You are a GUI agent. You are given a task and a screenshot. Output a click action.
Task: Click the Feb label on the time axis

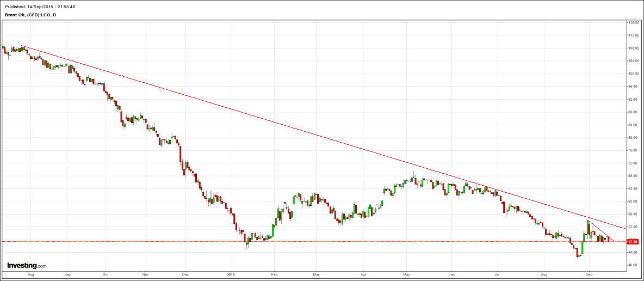point(274,276)
